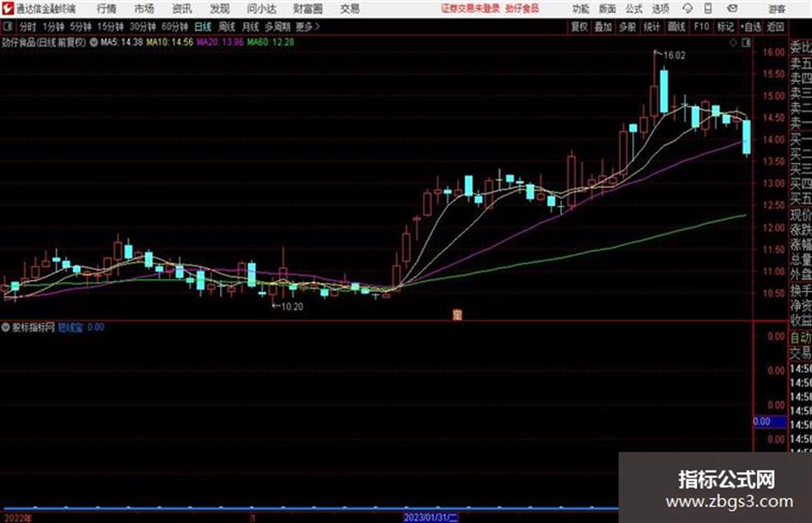
Task: Switch to the 月线 monthly tab
Action: [251, 27]
